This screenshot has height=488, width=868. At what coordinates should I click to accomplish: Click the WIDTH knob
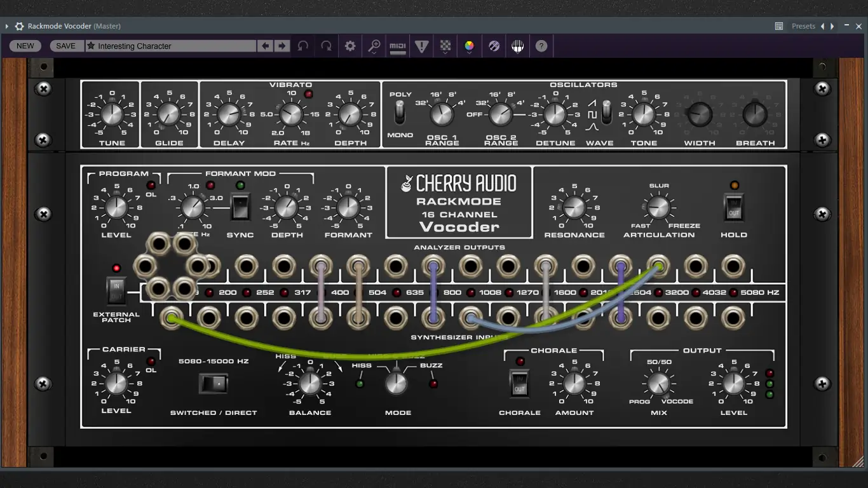click(699, 114)
